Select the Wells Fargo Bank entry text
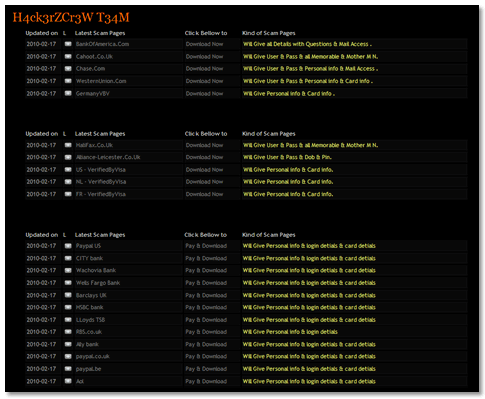Screen dimensions: 485x399 pyautogui.click(x=98, y=283)
